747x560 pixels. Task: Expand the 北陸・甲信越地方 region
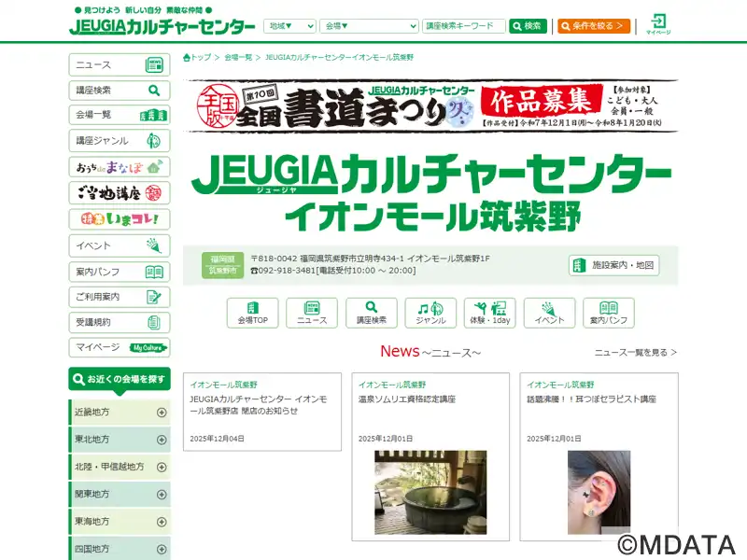pyautogui.click(x=120, y=468)
